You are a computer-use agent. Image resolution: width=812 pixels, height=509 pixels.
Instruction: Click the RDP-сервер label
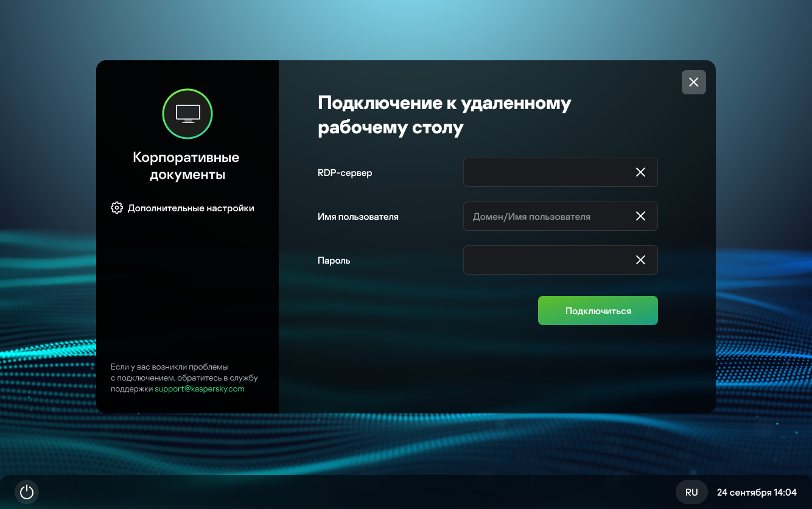(345, 173)
